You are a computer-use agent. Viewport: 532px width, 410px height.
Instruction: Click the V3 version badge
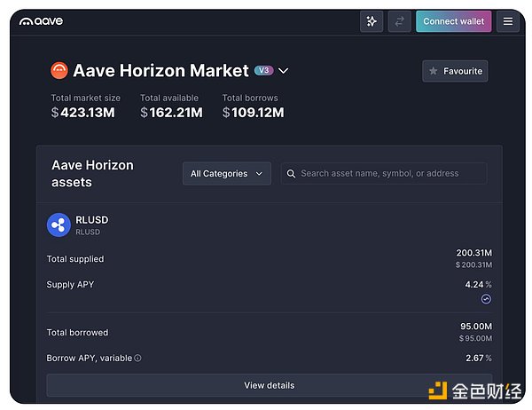pos(263,70)
